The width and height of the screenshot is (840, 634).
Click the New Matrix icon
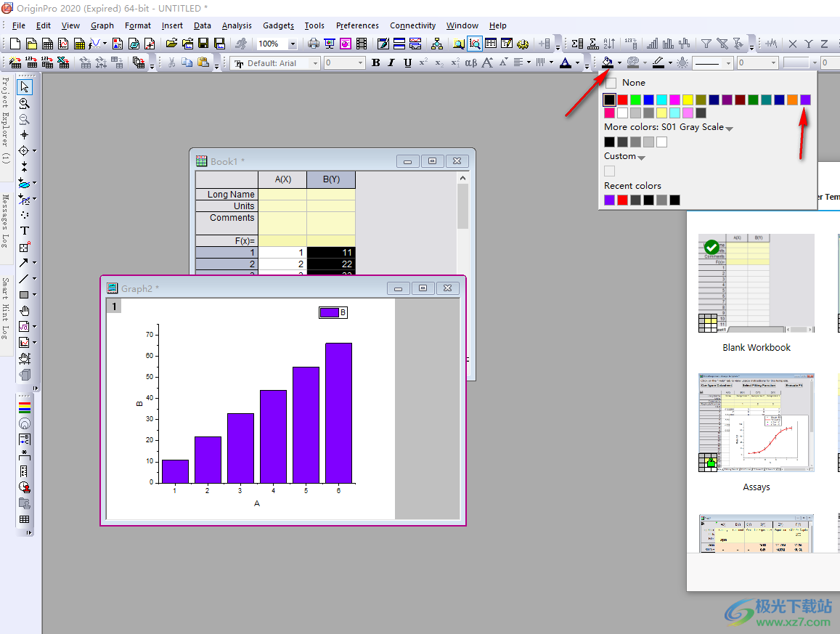(x=79, y=44)
